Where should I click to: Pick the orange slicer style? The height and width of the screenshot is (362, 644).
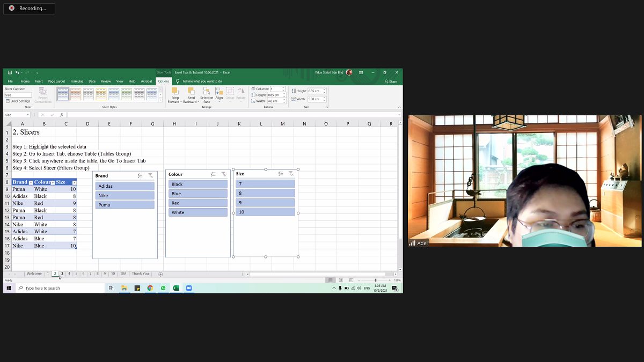[76, 94]
